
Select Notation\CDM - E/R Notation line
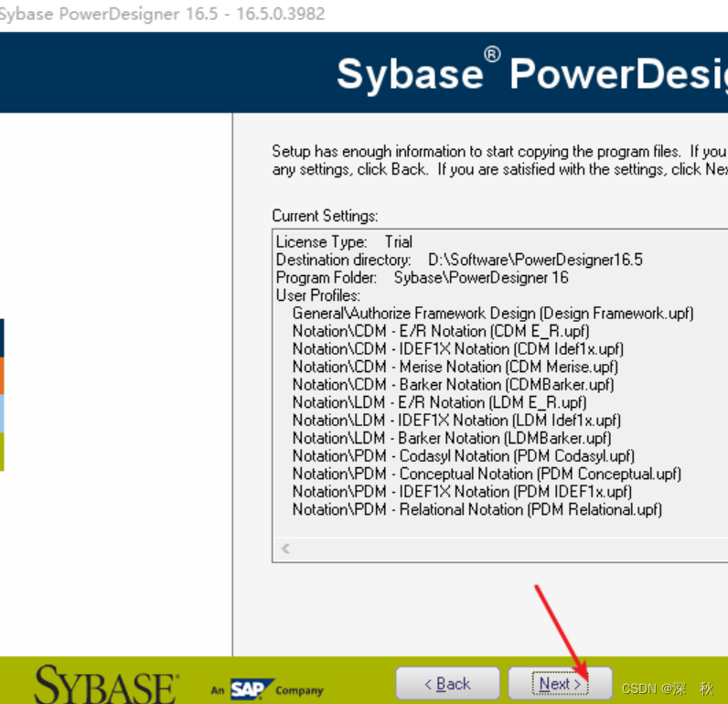441,331
